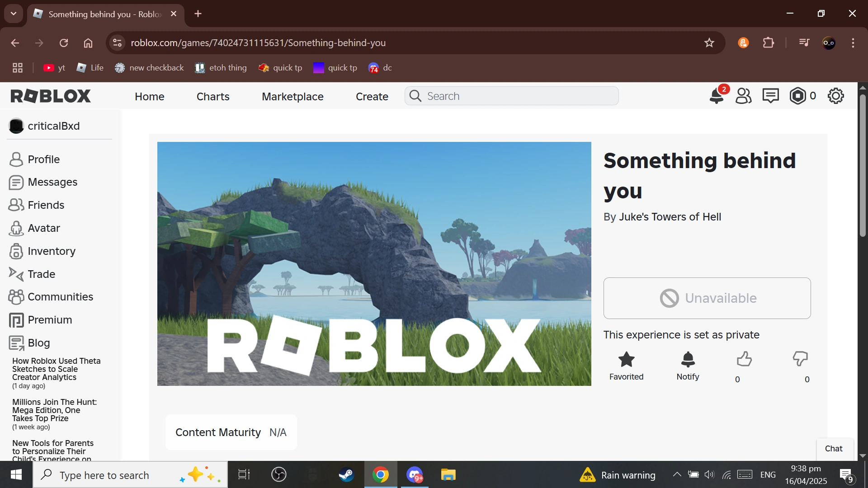Open the Marketplace nav tab

pos(292,96)
